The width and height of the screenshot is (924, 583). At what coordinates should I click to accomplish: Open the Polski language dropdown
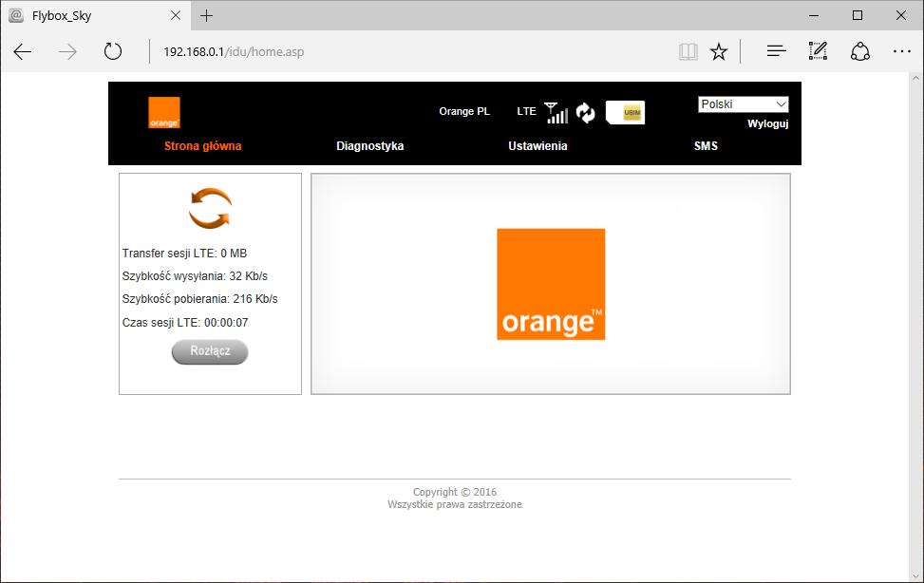coord(743,104)
